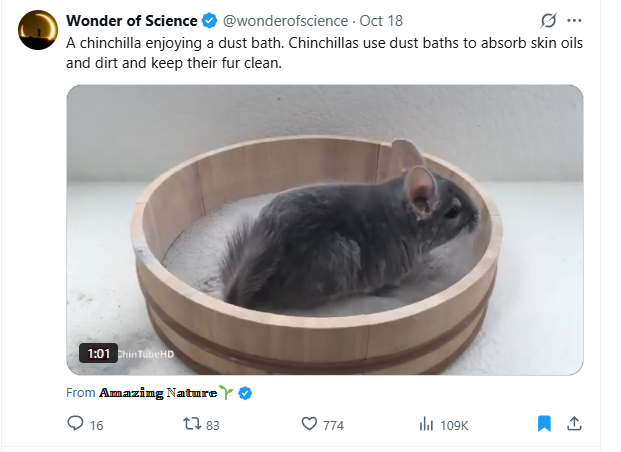Click the 774 likes count
This screenshot has width=621, height=452.
[x=333, y=425]
